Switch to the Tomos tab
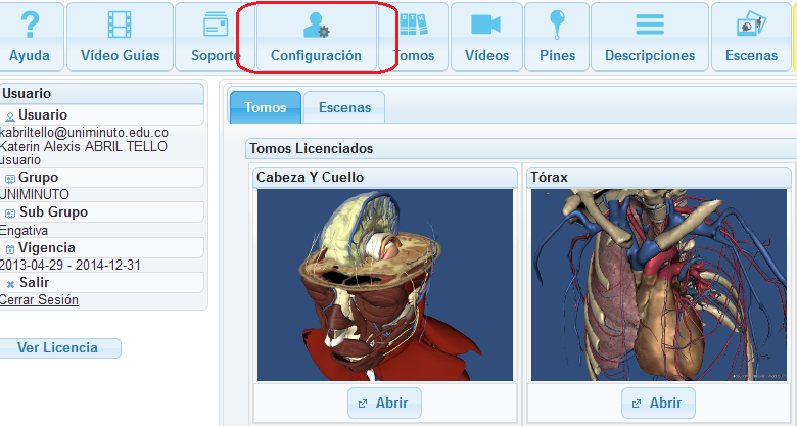797x426 pixels. point(265,107)
